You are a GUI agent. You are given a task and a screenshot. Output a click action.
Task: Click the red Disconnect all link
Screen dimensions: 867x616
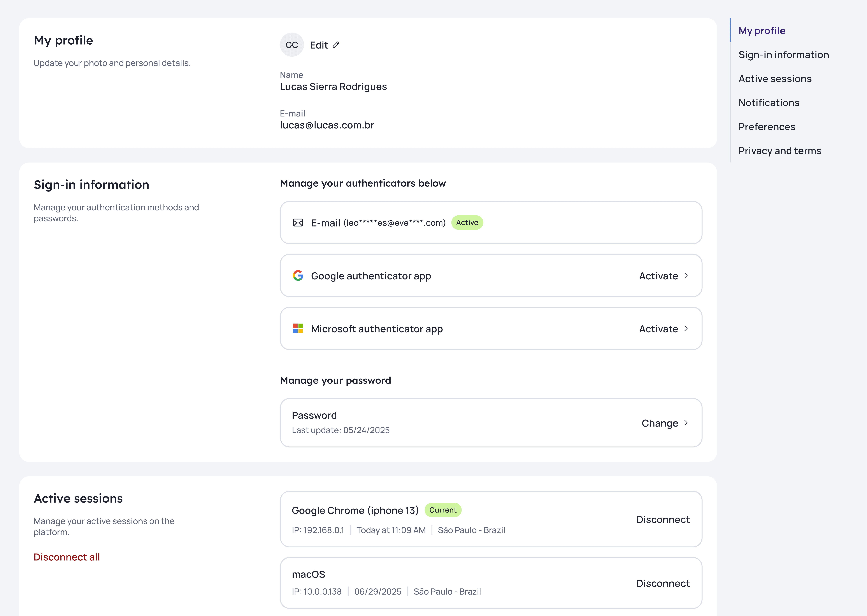(x=67, y=557)
